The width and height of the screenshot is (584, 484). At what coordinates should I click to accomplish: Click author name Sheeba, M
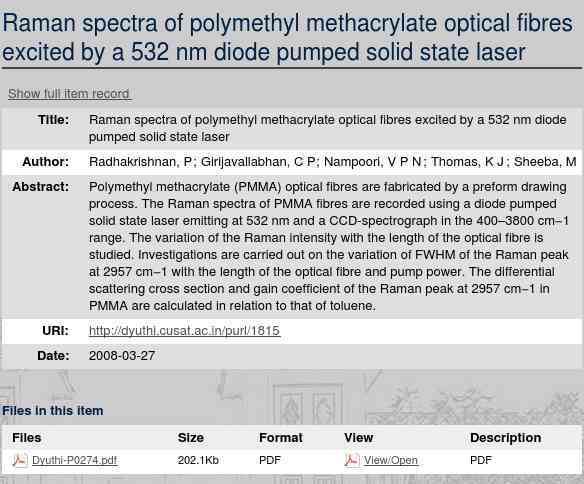point(545,162)
